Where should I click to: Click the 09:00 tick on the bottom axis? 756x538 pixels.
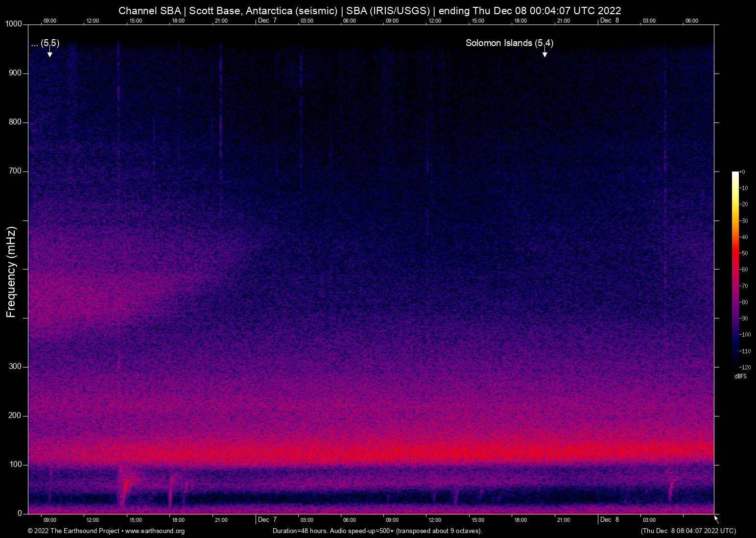pyautogui.click(x=50, y=520)
